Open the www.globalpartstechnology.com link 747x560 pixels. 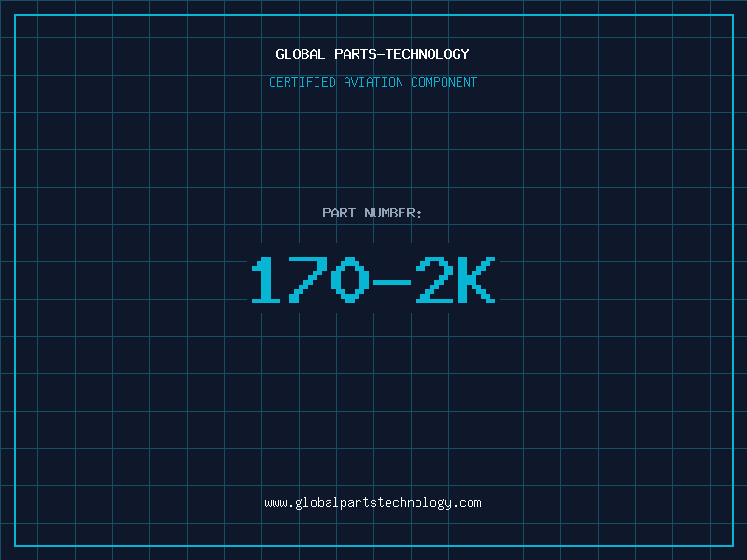(373, 503)
